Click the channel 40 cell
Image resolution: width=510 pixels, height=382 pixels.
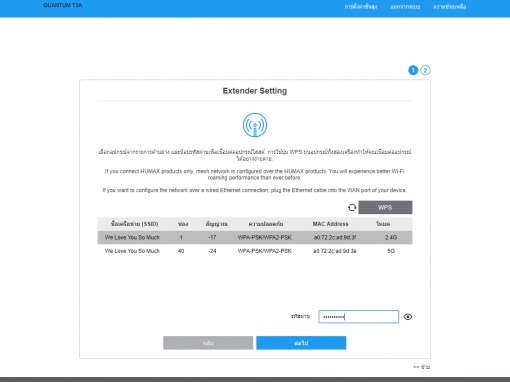(181, 251)
